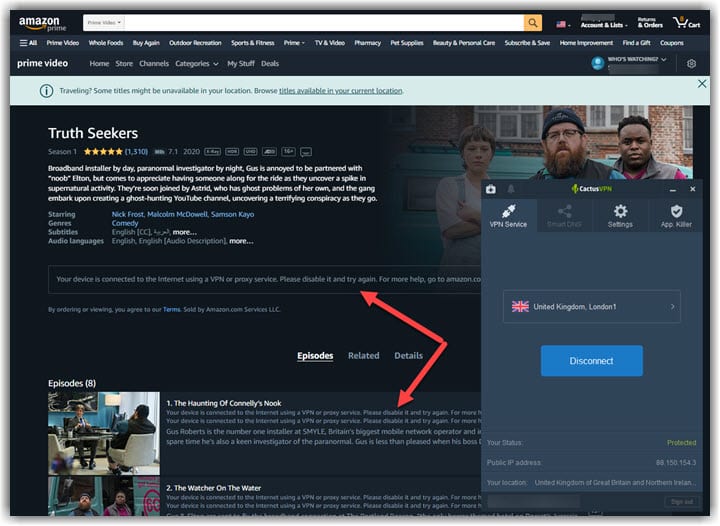Open the Terms link
The width and height of the screenshot is (720, 526).
click(x=171, y=309)
